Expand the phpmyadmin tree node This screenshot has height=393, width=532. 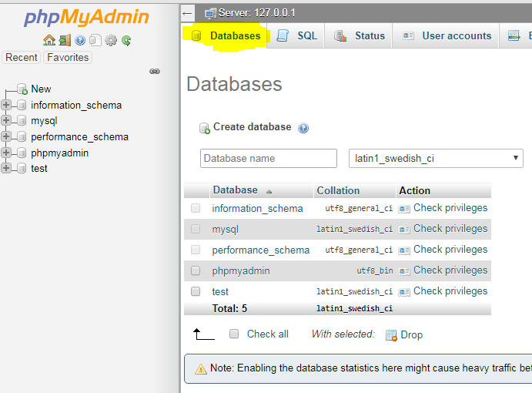click(x=6, y=152)
